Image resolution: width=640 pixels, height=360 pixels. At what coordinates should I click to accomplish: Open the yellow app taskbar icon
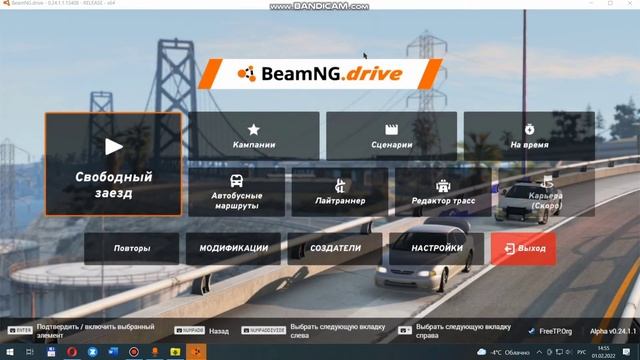(175, 352)
